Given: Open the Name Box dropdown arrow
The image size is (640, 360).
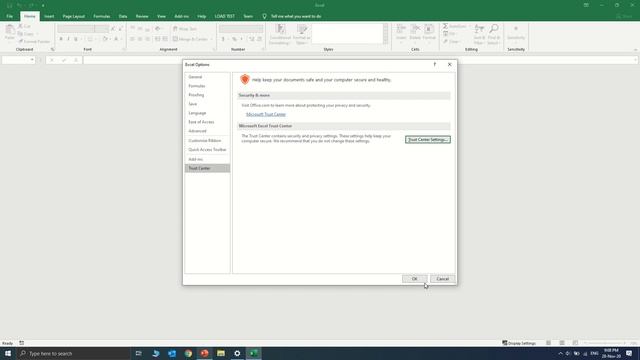Looking at the screenshot, I should point(32,60).
